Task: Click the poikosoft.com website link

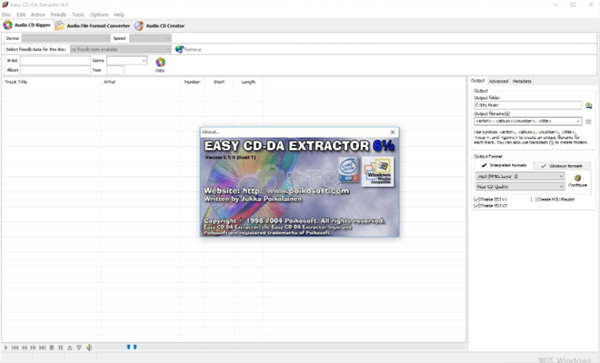Action: tap(296, 190)
